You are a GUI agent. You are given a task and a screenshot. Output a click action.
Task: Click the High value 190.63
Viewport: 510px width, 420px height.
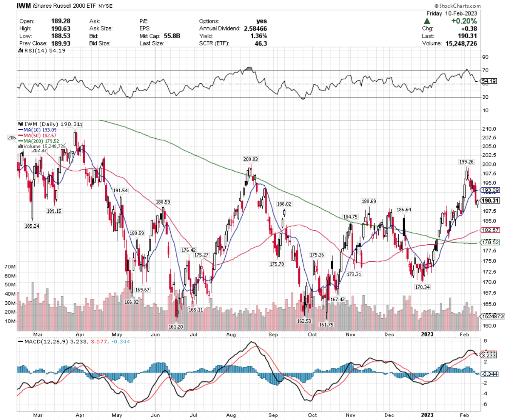click(x=61, y=29)
